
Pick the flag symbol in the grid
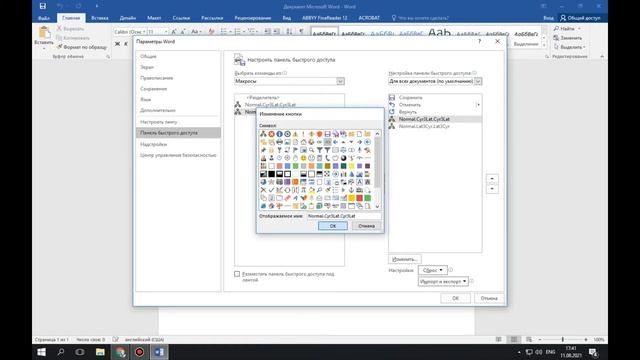pos(295,150)
